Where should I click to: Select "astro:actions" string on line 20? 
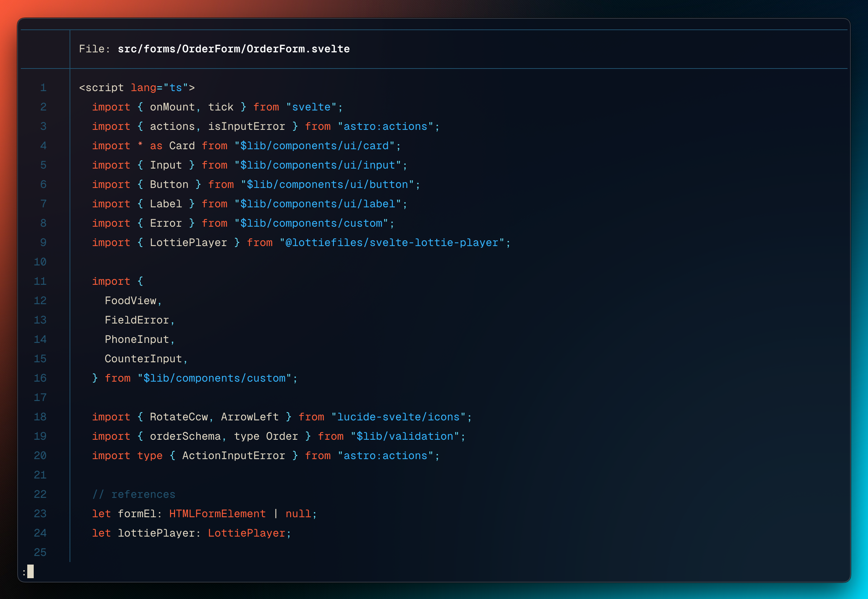386,456
